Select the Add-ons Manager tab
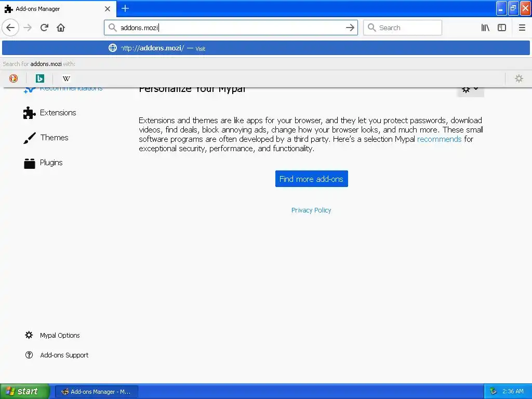This screenshot has width=532, height=399. point(58,8)
